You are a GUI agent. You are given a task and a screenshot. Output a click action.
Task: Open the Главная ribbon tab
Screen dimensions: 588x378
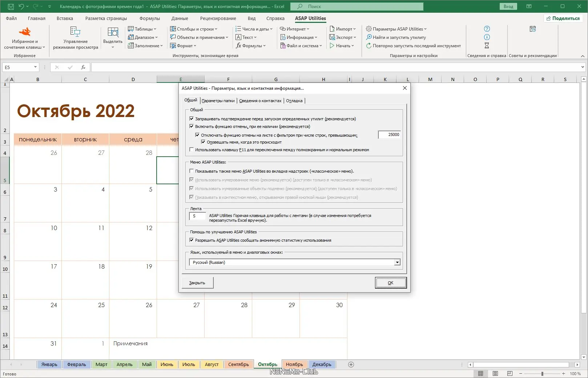[37, 19]
